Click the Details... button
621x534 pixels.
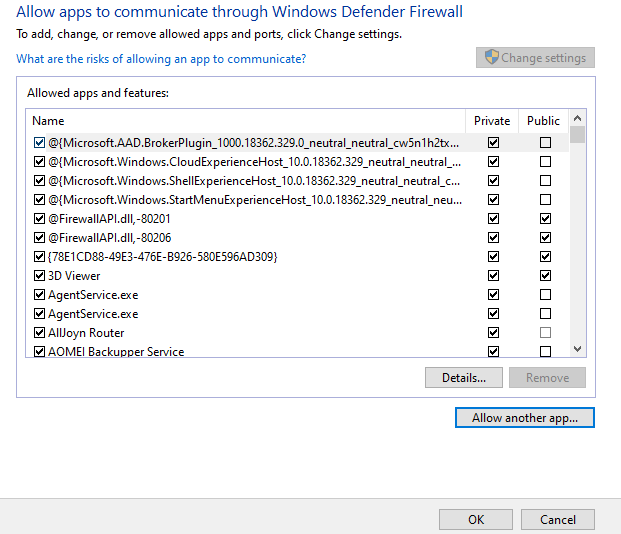pos(463,378)
